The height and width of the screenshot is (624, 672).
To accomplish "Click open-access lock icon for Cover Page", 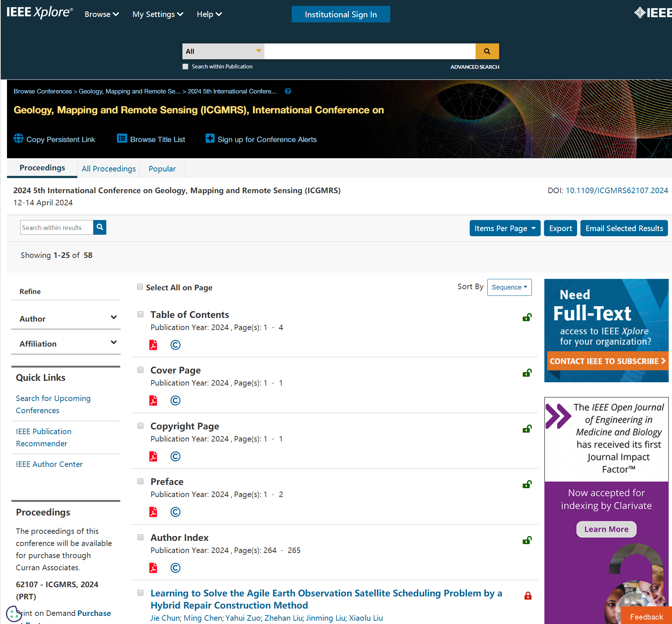I will pyautogui.click(x=527, y=373).
